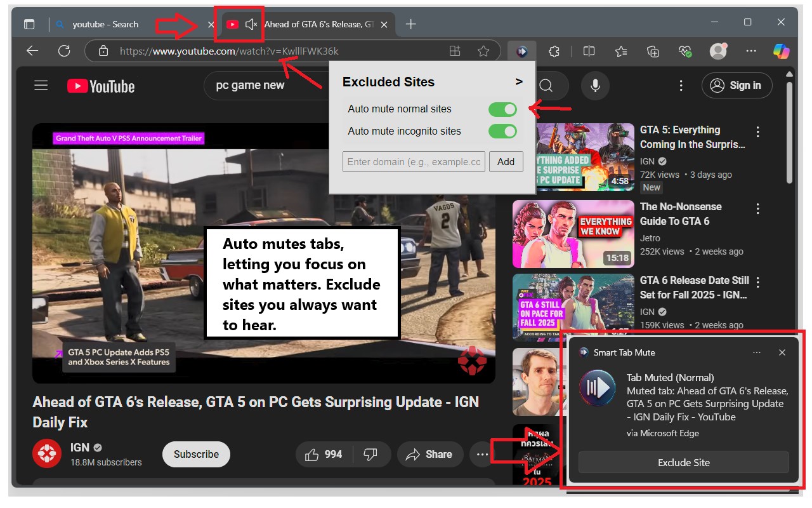Click the app available icon in address bar
The image size is (812, 508).
click(455, 51)
